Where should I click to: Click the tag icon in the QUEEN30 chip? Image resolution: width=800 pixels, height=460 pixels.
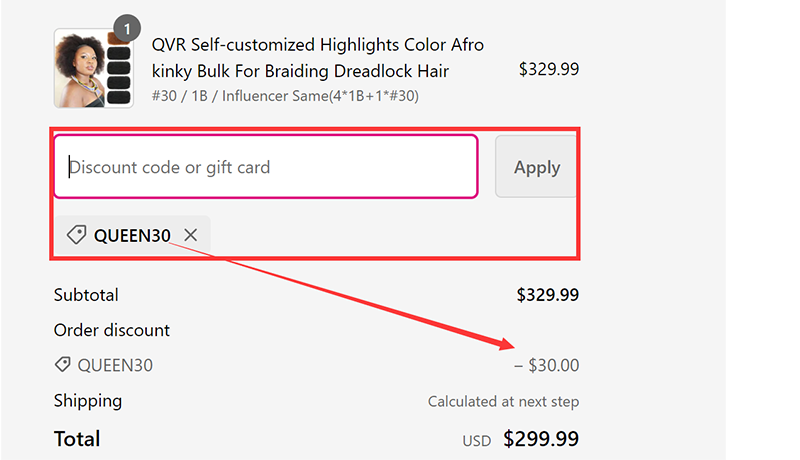76,235
